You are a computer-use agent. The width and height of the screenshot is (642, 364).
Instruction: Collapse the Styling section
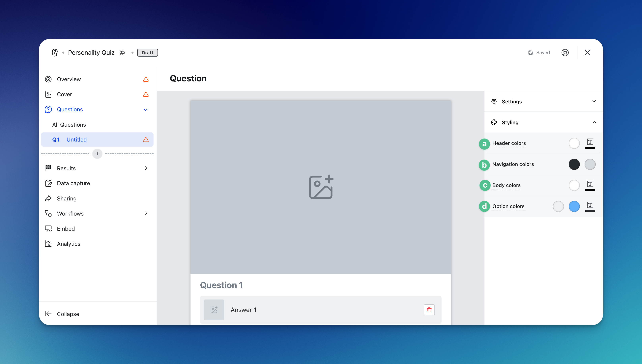point(594,122)
